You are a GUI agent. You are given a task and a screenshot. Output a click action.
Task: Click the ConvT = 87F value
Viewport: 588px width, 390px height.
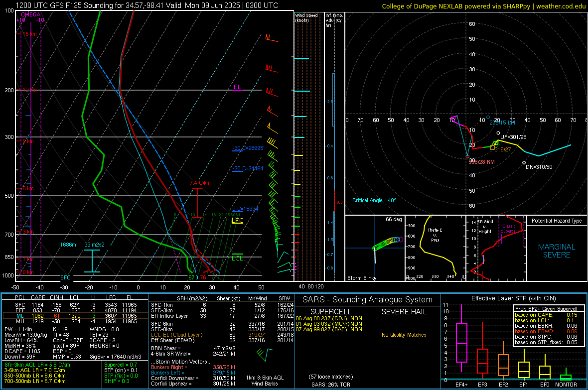pyautogui.click(x=68, y=341)
